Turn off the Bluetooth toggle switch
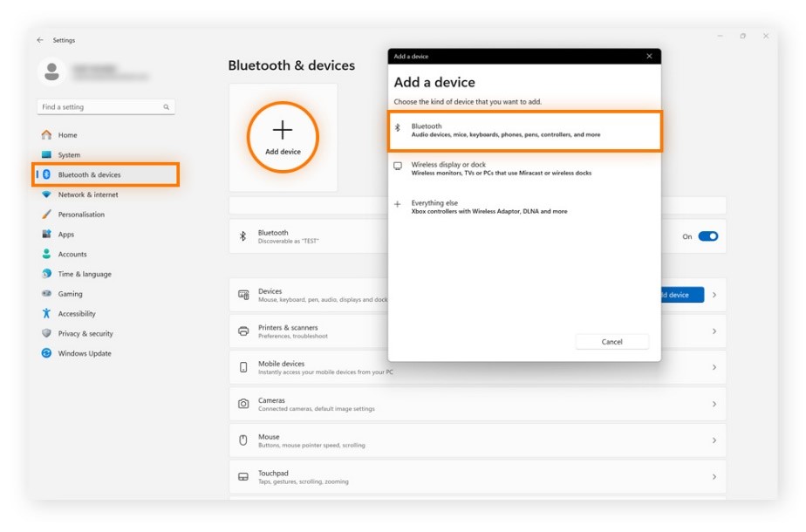The image size is (806, 532). point(707,236)
